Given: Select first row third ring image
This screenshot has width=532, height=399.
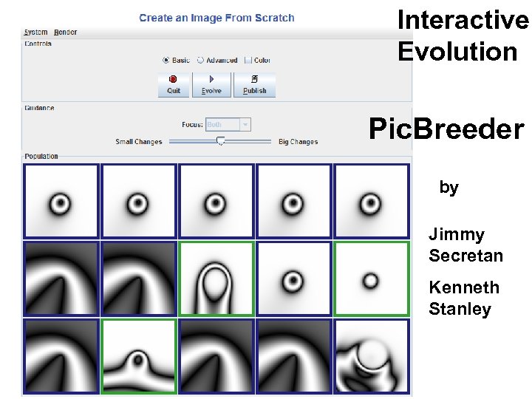Looking at the screenshot, I should 216,201.
